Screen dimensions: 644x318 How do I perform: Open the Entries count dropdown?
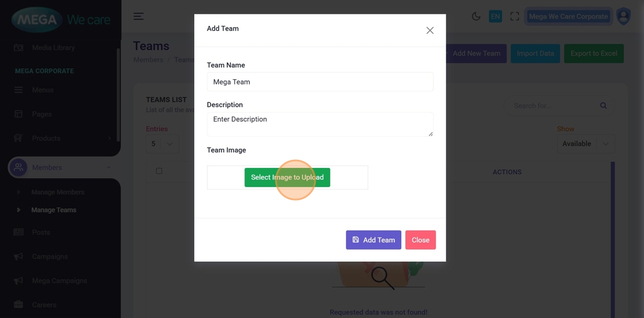coord(162,144)
